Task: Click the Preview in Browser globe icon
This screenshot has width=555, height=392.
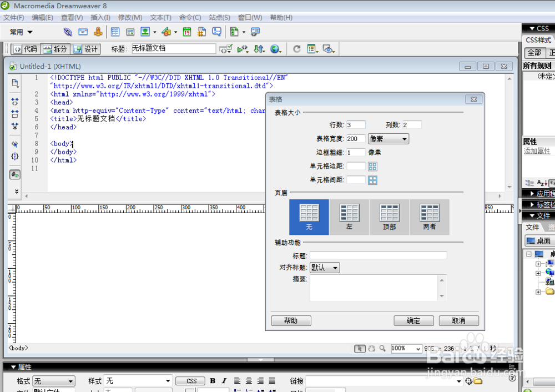Action: click(x=275, y=49)
